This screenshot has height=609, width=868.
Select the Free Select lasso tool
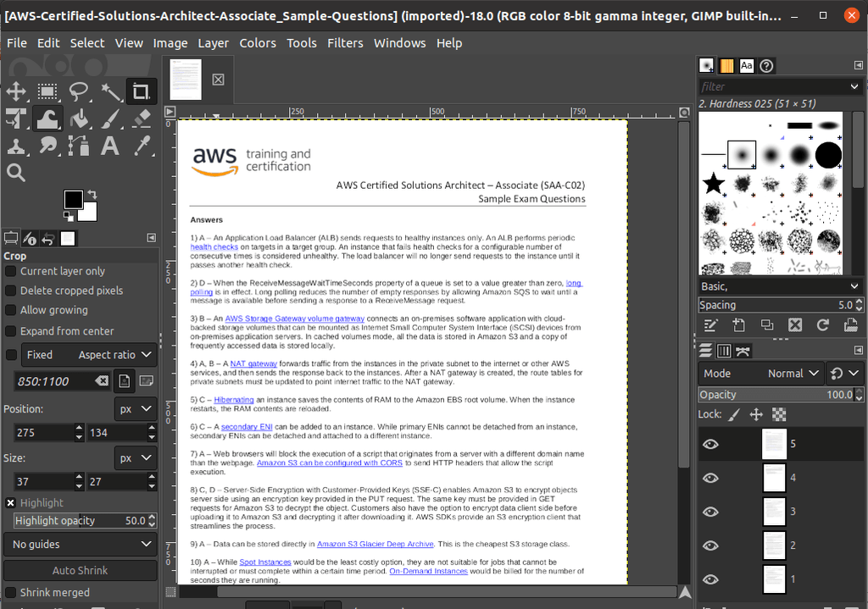[79, 91]
